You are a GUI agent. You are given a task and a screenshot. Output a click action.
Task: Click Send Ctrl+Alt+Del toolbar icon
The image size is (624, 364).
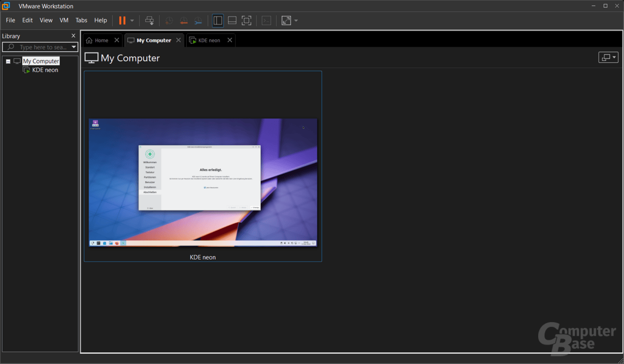[x=150, y=20]
